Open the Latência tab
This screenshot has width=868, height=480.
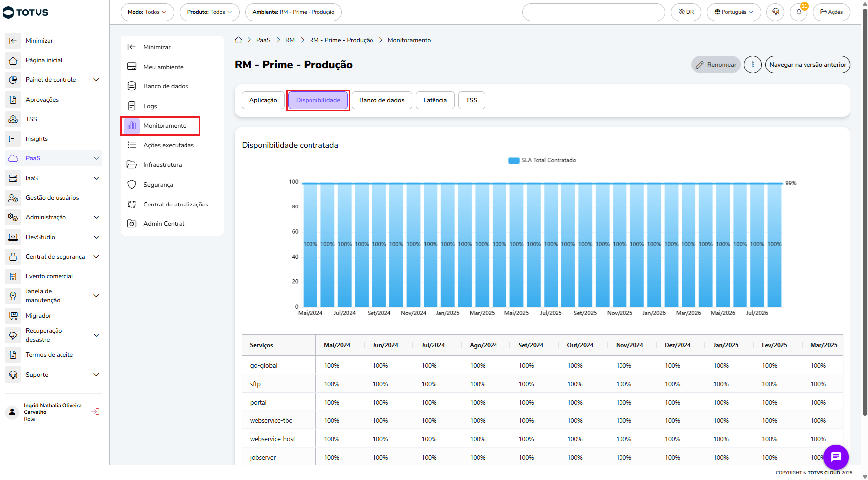pos(435,100)
